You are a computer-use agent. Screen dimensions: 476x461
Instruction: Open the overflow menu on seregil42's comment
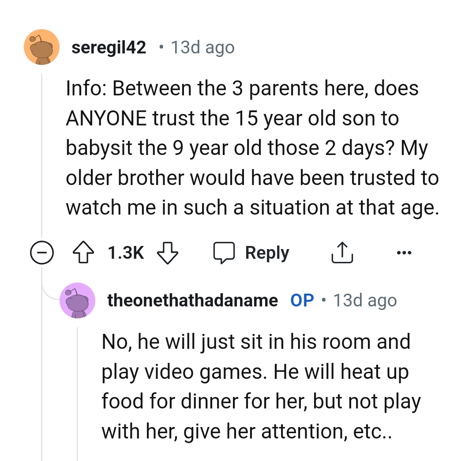point(404,252)
